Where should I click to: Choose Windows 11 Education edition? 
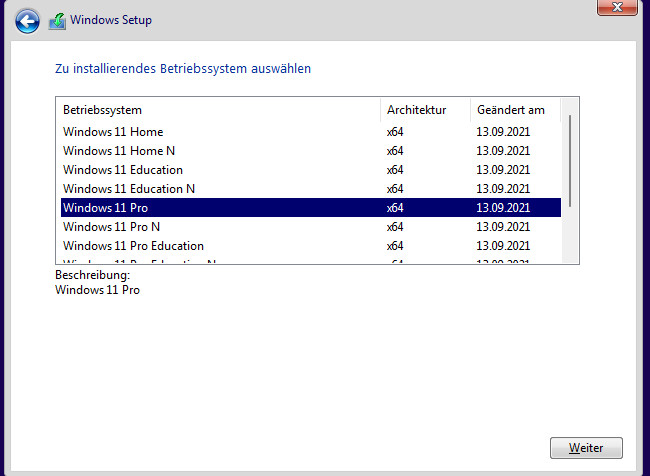coord(123,170)
